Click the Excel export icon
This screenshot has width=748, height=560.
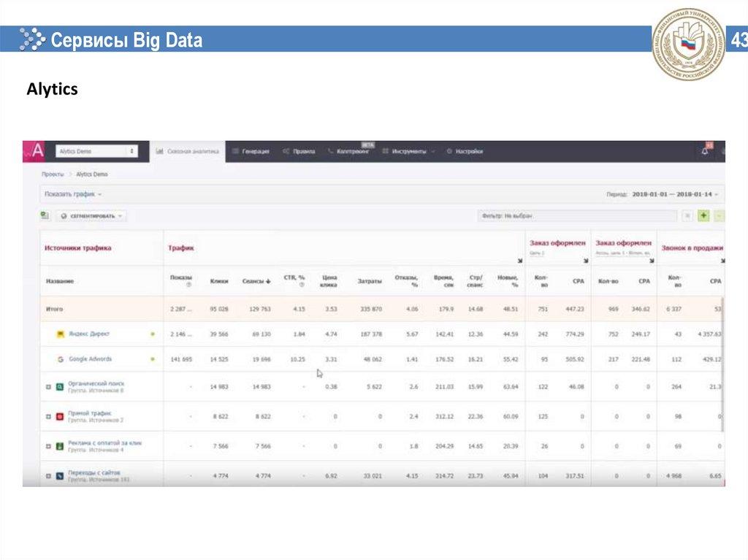point(45,215)
